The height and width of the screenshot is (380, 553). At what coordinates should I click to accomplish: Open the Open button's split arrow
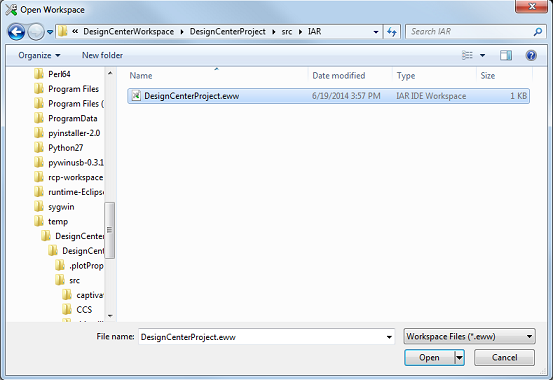pyautogui.click(x=459, y=358)
